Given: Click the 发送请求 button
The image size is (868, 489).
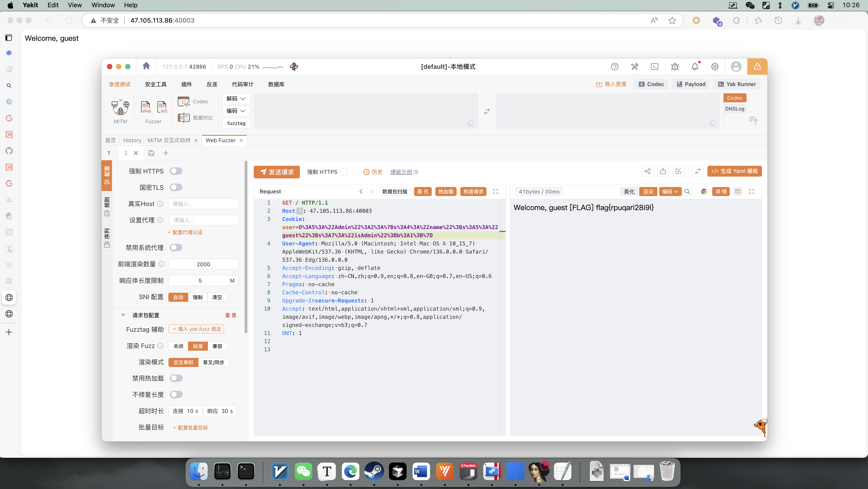Looking at the screenshot, I should 277,172.
